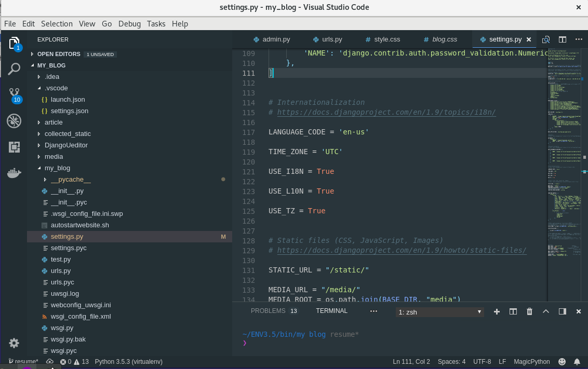588x369 pixels.
Task: Click the minimap code overview
Action: (566, 156)
